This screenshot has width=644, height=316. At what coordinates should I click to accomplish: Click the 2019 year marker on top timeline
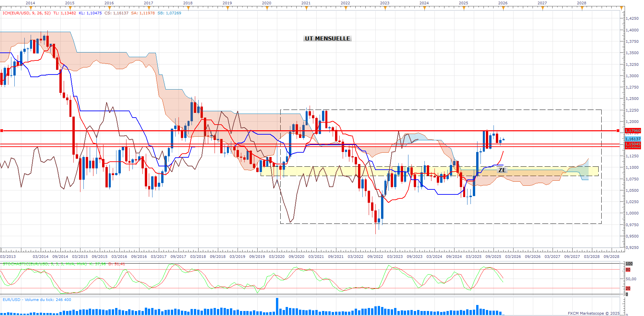pyautogui.click(x=227, y=3)
